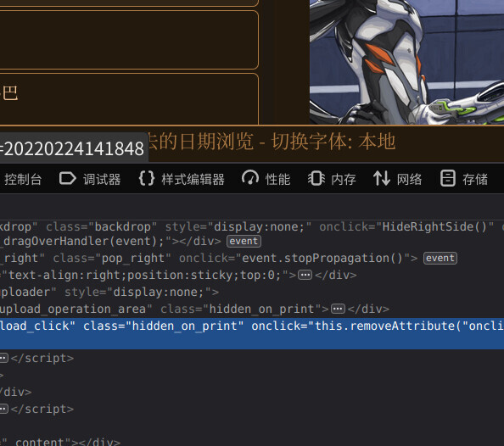Click the 切换字体: 本地 font switch link
504x446 pixels.
click(333, 141)
